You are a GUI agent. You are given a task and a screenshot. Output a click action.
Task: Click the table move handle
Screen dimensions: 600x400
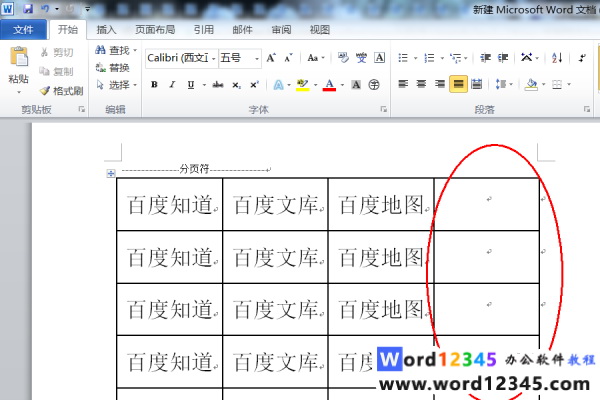point(111,173)
